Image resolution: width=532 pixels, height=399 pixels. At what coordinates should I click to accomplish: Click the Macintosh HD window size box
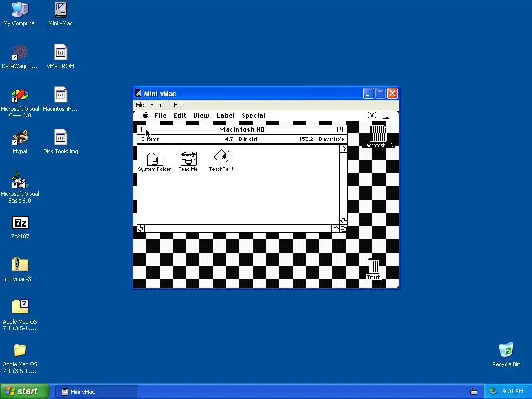[343, 229]
